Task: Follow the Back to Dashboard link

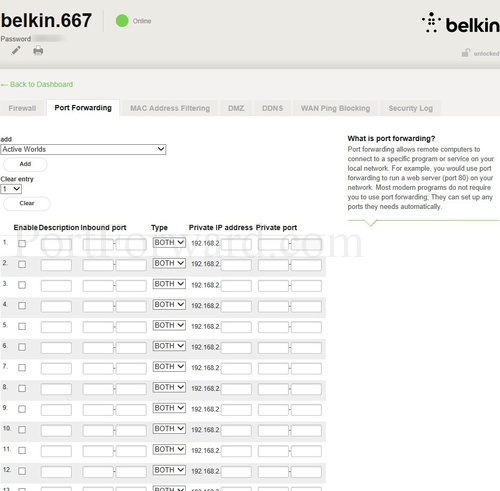Action: [x=37, y=84]
